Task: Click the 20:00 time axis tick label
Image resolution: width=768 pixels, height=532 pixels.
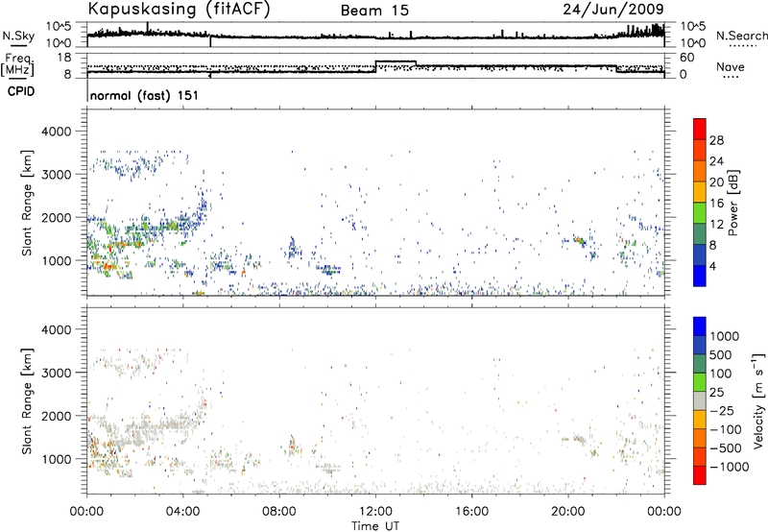Action: pyautogui.click(x=568, y=512)
